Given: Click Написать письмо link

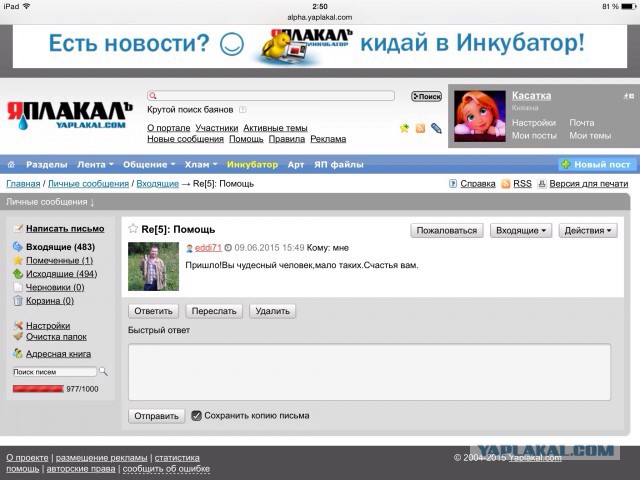Looking at the screenshot, I should pos(65,229).
